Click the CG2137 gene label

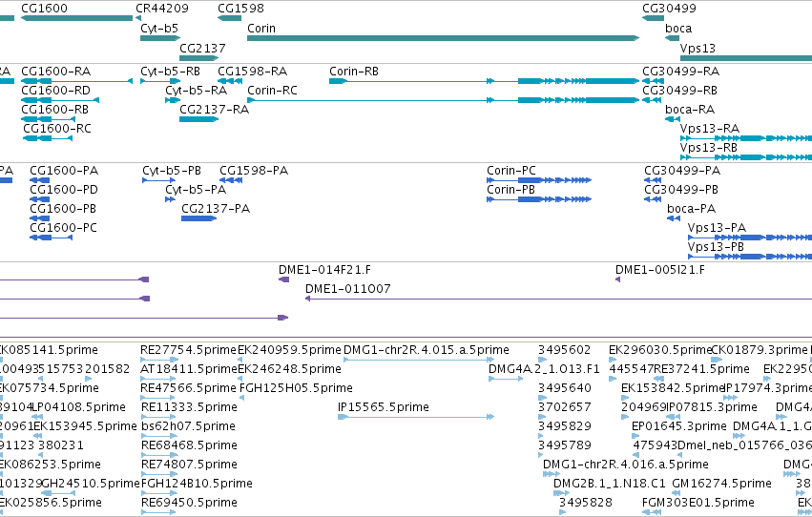coord(202,48)
